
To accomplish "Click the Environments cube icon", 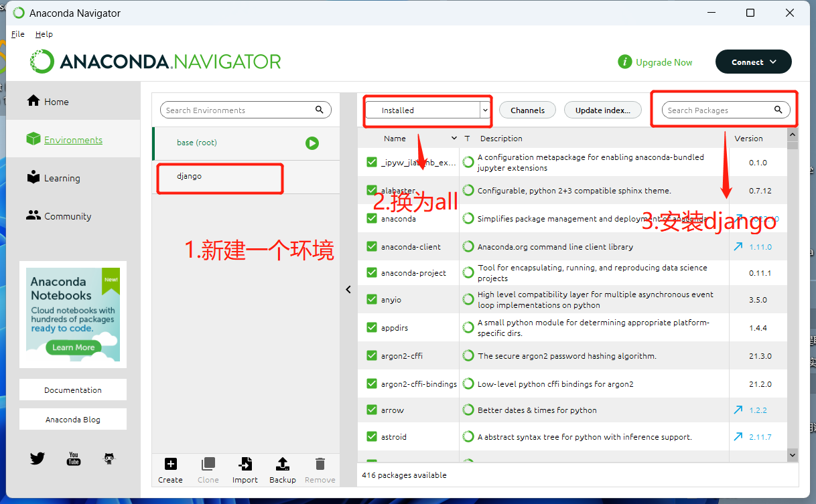I will coord(33,139).
